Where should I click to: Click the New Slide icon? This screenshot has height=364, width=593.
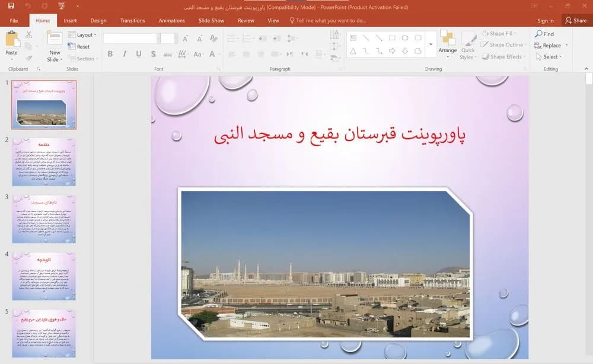coord(55,39)
